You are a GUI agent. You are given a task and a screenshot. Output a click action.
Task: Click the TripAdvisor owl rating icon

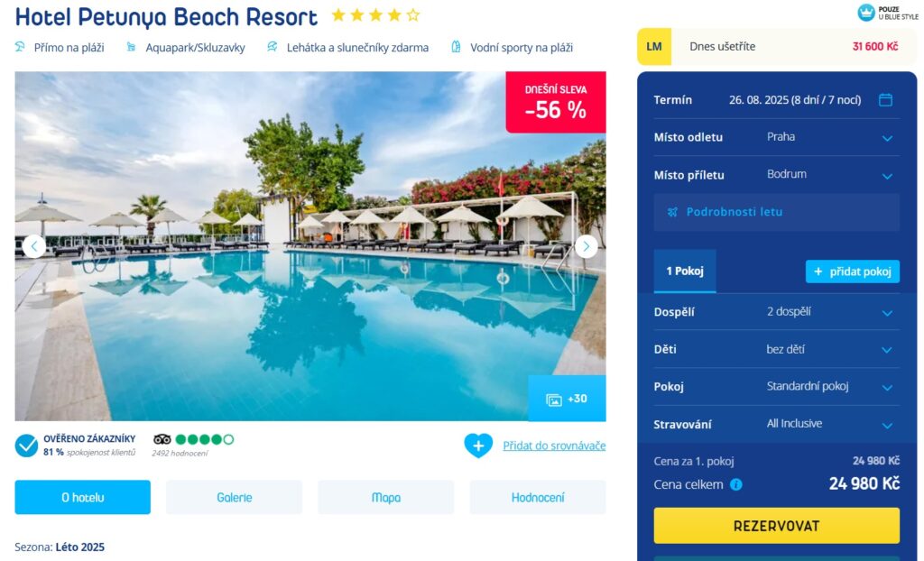pos(162,439)
